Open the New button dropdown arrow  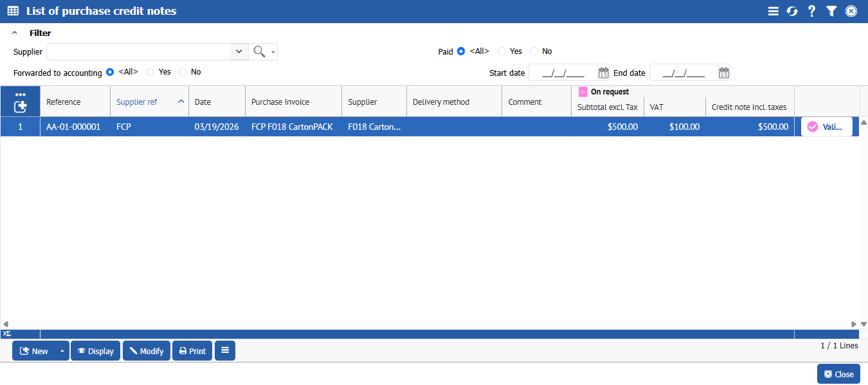[62, 351]
